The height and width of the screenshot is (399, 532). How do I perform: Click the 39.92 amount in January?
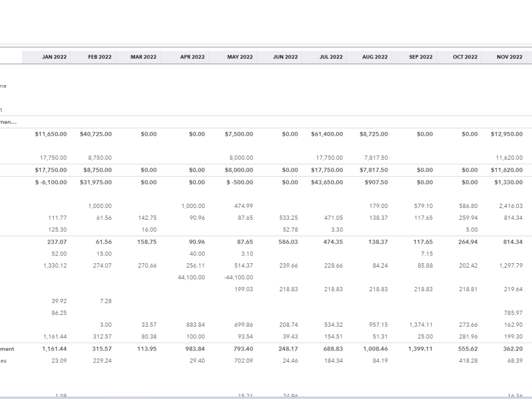tap(59, 301)
